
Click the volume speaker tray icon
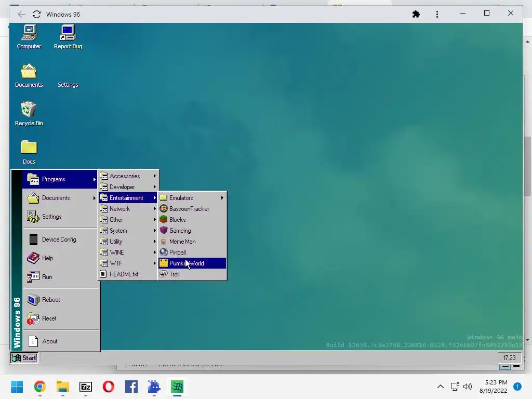468,387
